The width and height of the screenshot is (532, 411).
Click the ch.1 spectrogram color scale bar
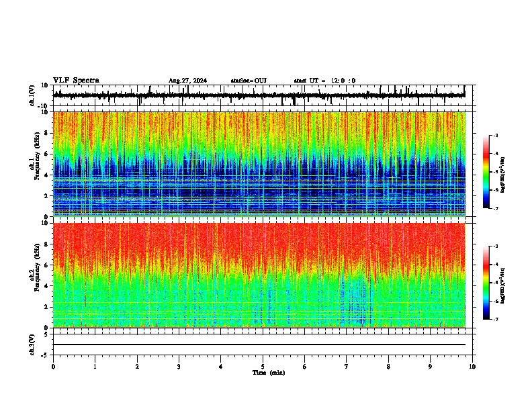click(486, 172)
